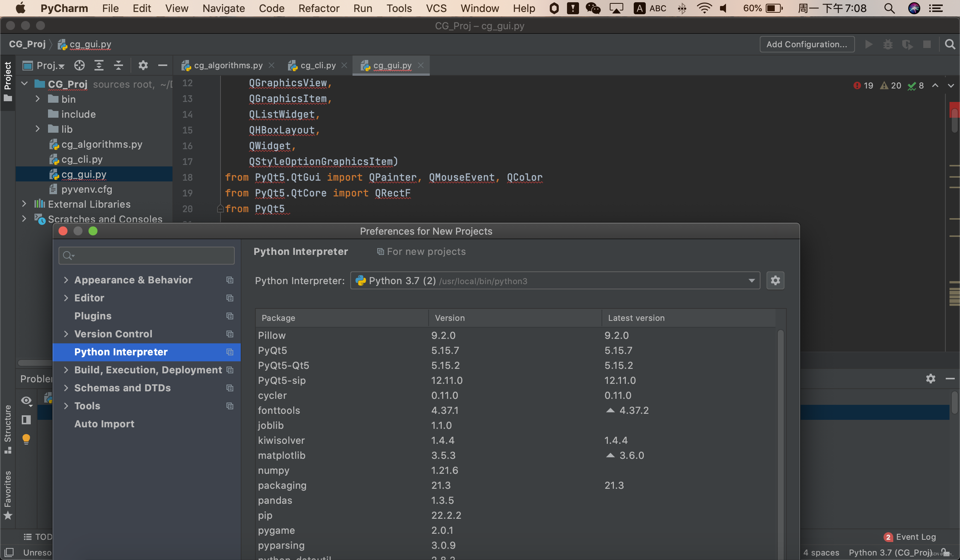
Task: Hide the Project tool window with the minus icon
Action: click(x=163, y=66)
